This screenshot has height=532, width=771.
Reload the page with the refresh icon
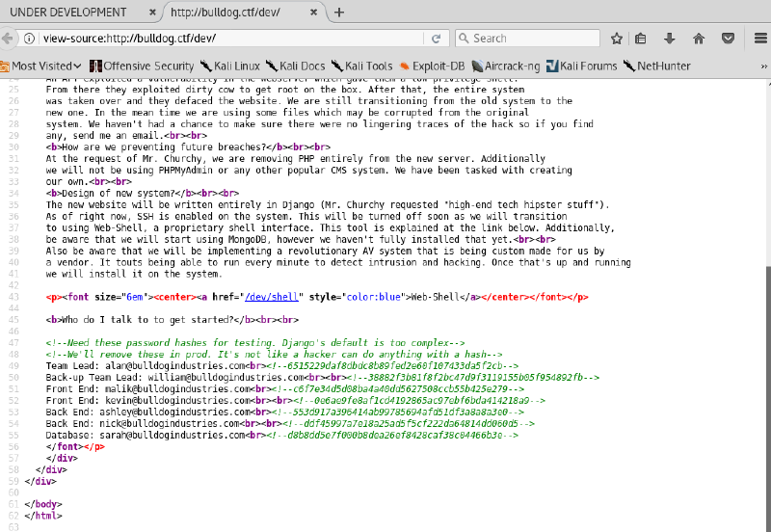coord(437,39)
